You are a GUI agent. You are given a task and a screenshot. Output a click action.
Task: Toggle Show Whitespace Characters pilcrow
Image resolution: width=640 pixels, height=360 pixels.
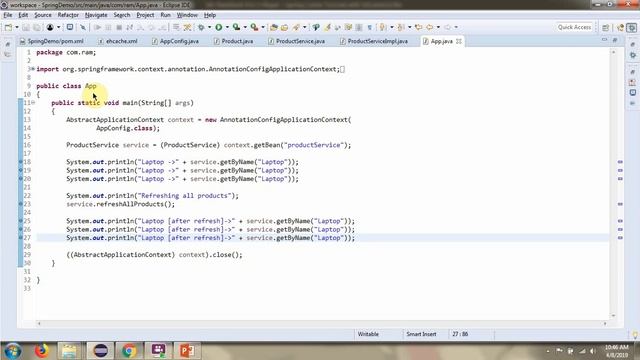tap(370, 27)
